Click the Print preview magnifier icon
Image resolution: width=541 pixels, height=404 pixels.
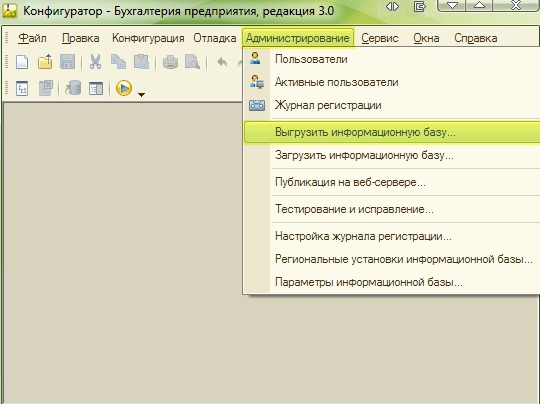(x=192, y=62)
